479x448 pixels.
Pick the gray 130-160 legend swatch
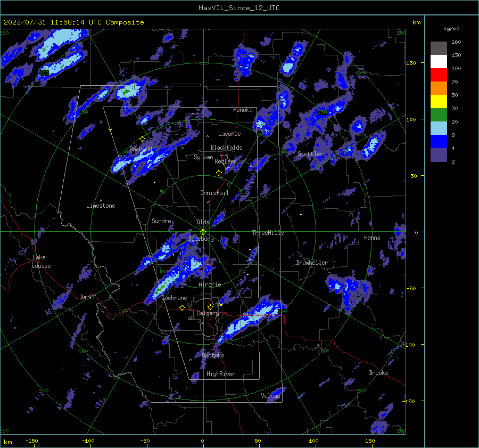439,48
